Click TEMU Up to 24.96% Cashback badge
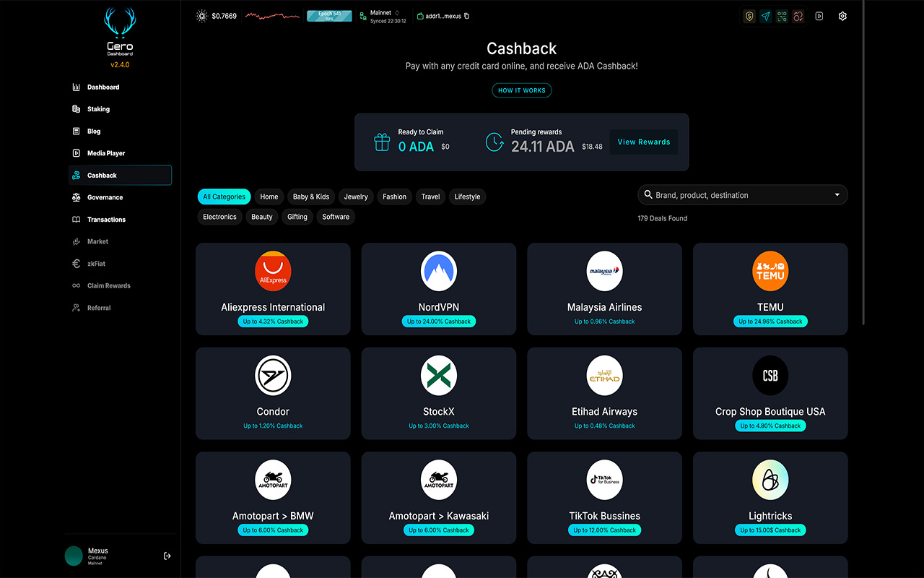 click(770, 322)
